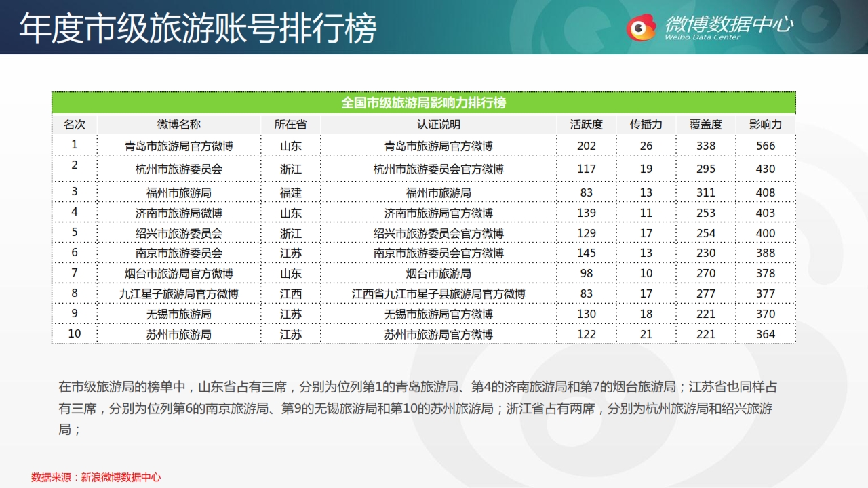Click the green table header 全国市级旅游局影响力排行榜
The width and height of the screenshot is (868, 488).
pos(424,103)
